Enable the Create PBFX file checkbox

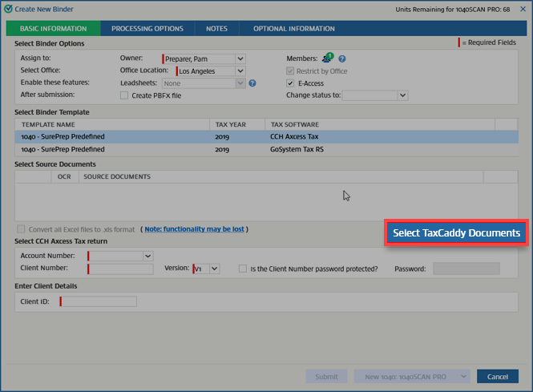point(123,95)
